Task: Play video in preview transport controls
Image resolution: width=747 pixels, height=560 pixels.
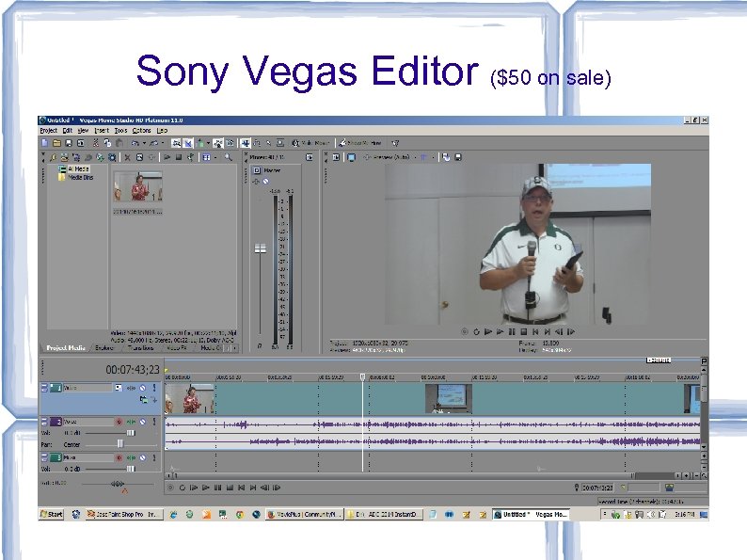Action: tap(500, 331)
